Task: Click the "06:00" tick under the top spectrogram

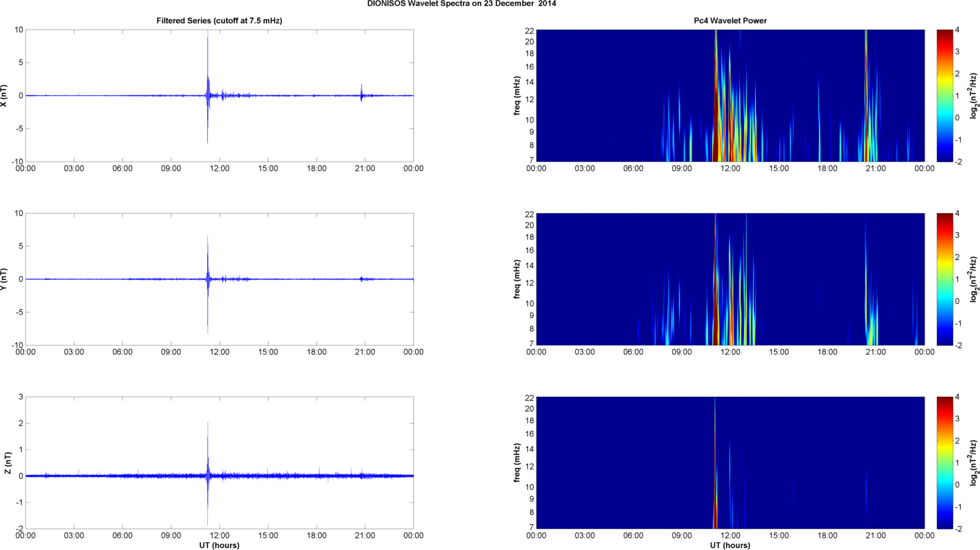Action: point(633,169)
